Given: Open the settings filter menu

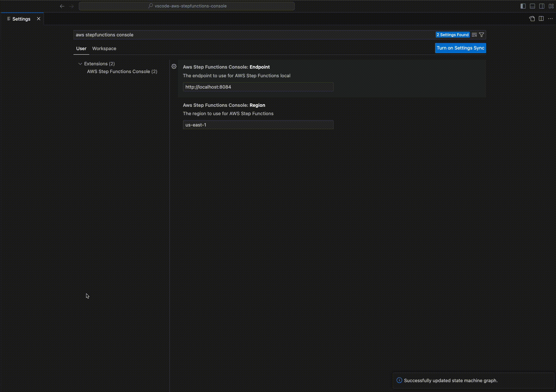Looking at the screenshot, I should pyautogui.click(x=481, y=35).
